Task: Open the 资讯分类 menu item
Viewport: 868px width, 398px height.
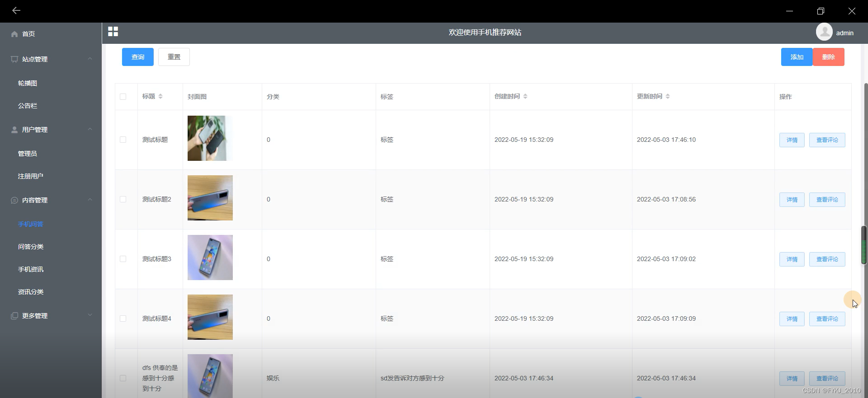Action: pos(51,292)
